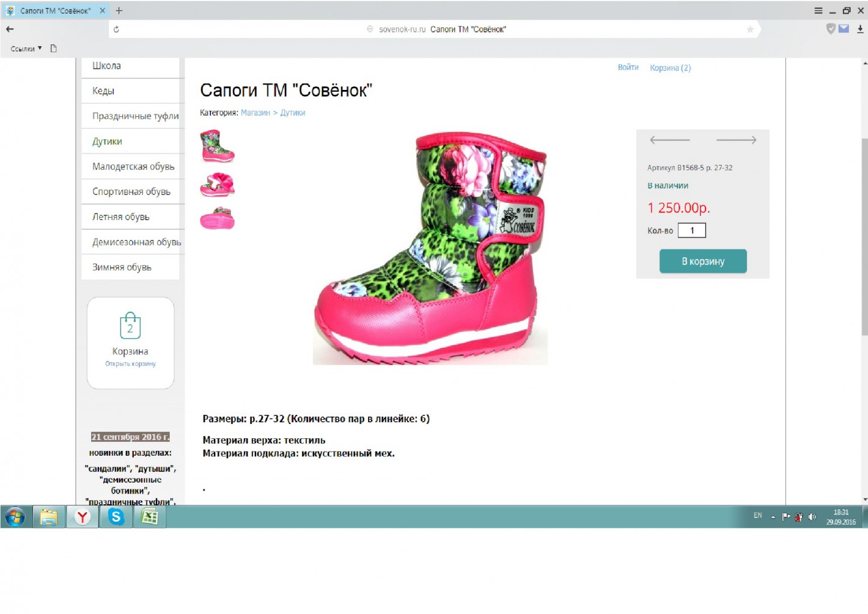
Task: Bookmark page with the star icon
Action: (750, 29)
